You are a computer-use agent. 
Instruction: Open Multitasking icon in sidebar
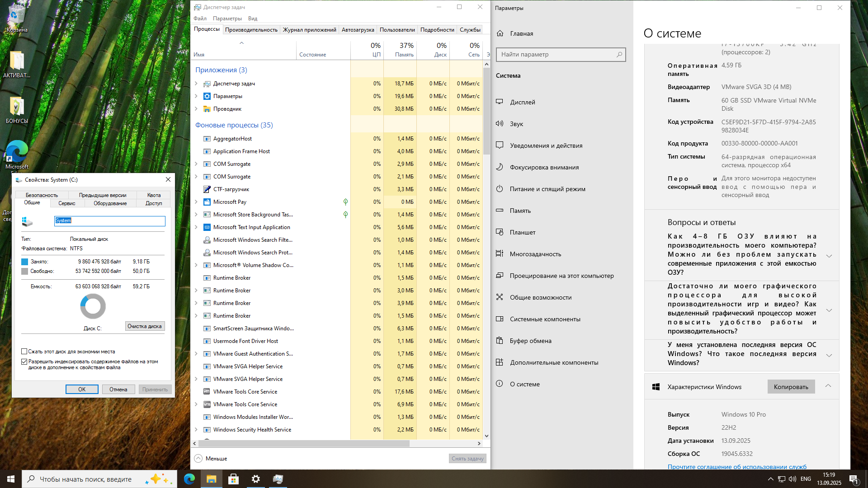click(500, 253)
